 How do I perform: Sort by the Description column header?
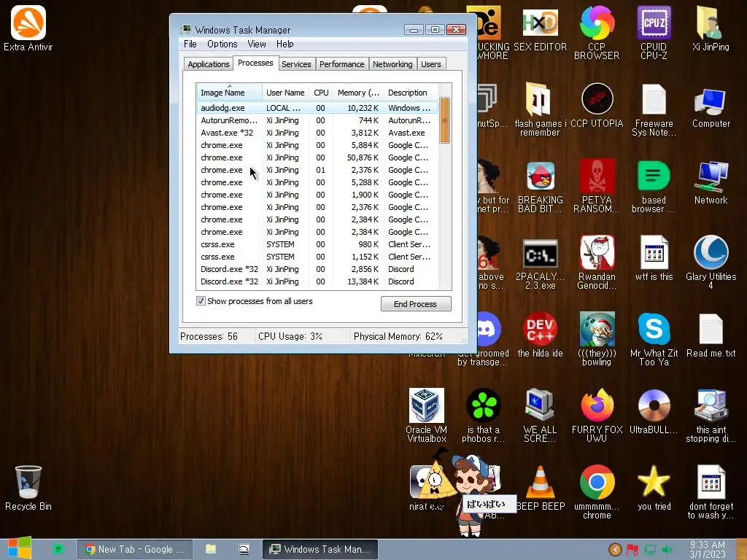[x=411, y=93]
